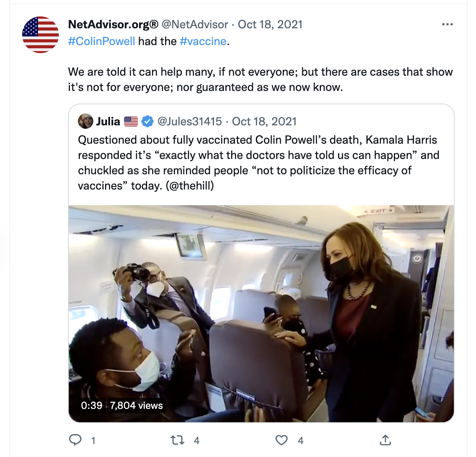Play the embedded airplane video
This screenshot has height=457, width=476.
tap(261, 313)
